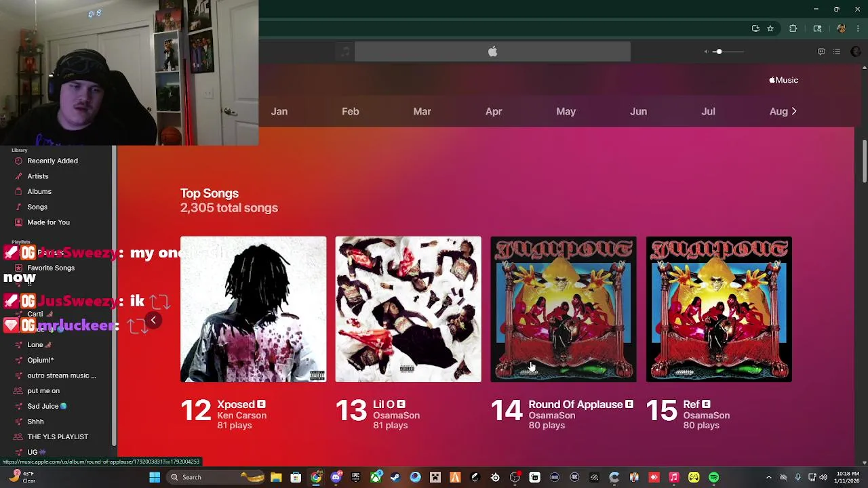The height and width of the screenshot is (488, 868).
Task: Jump to the Jun month tab
Action: click(638, 111)
